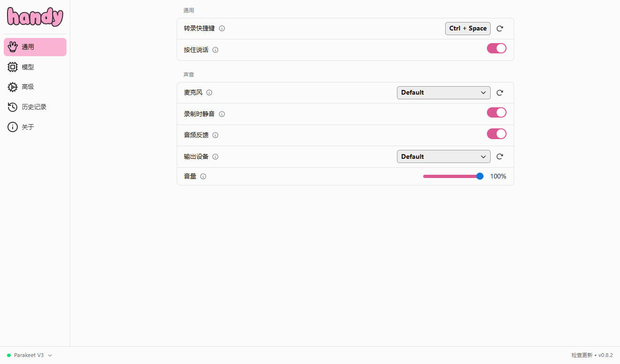The image size is (620, 364).
Task: Click the refresh icon next to 输出设备 dropdown
Action: 500,157
